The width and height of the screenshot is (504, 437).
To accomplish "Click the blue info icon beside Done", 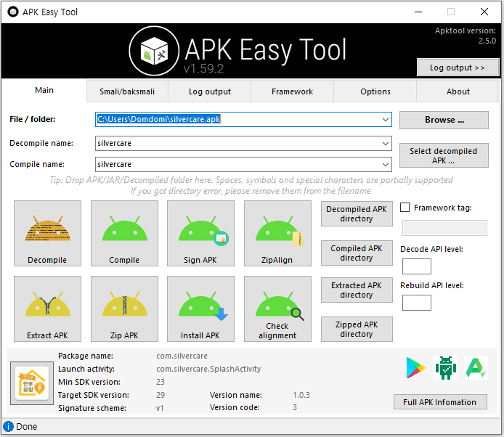I will coord(9,427).
